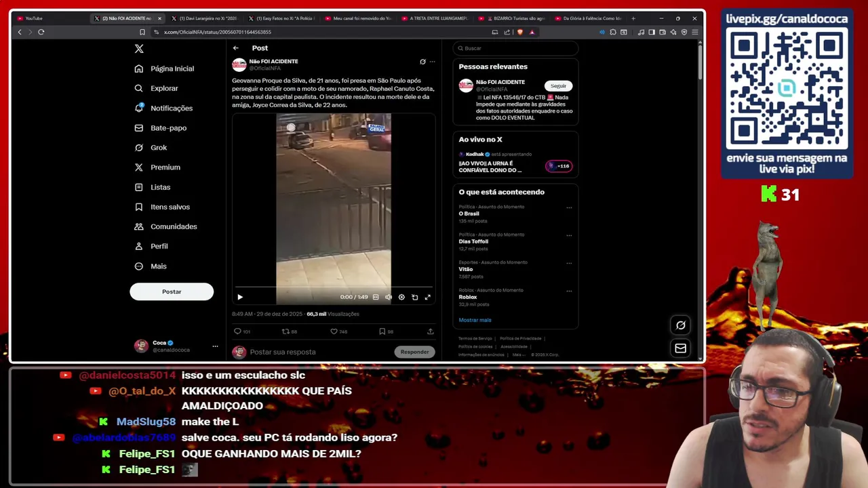Image resolution: width=868 pixels, height=488 pixels.
Task: Open Brave VPN shield icon
Action: (684, 32)
